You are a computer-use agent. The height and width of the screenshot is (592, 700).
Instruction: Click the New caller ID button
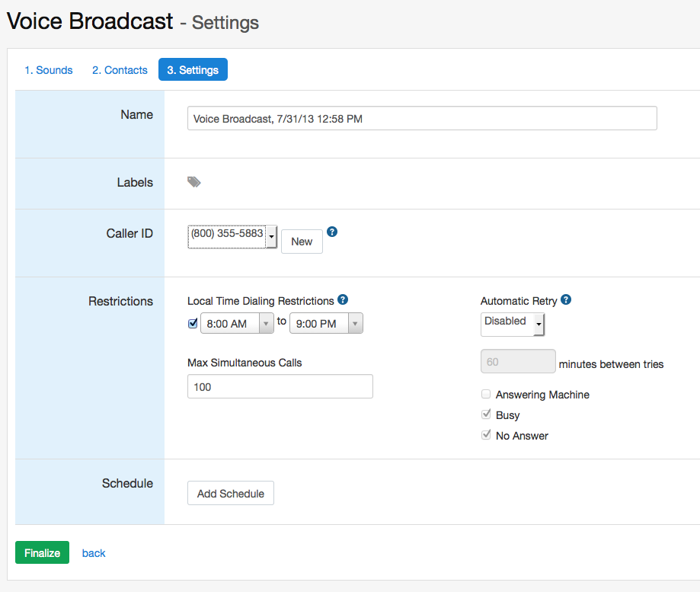point(302,242)
